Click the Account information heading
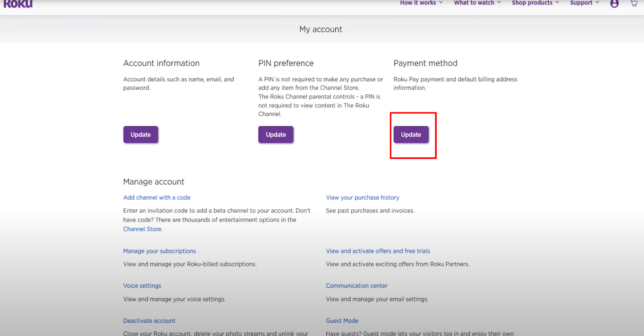 (161, 63)
